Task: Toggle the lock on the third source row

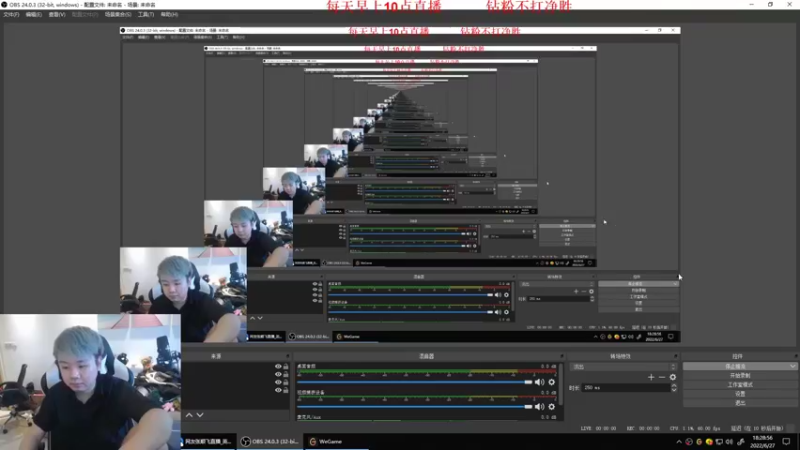Action: (286, 382)
